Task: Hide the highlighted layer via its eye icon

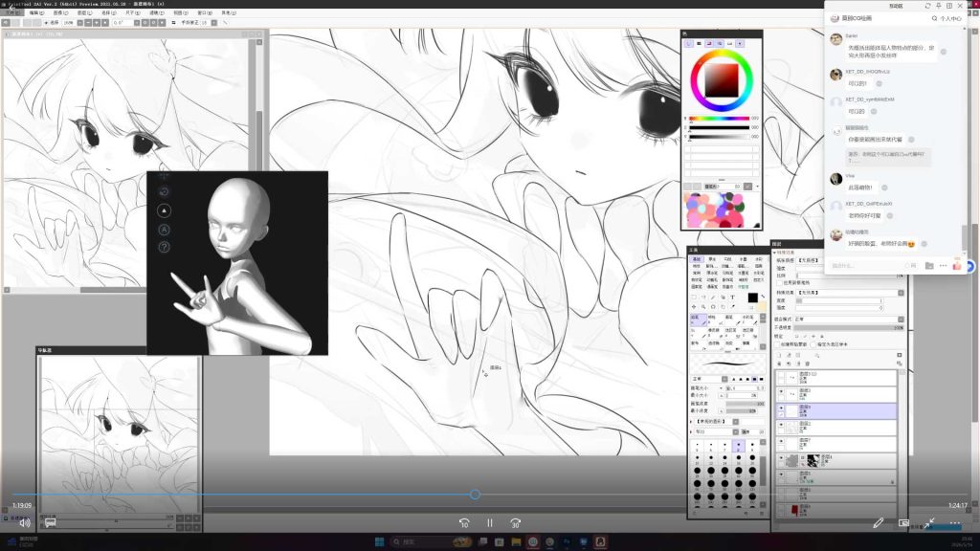Action: 781,408
